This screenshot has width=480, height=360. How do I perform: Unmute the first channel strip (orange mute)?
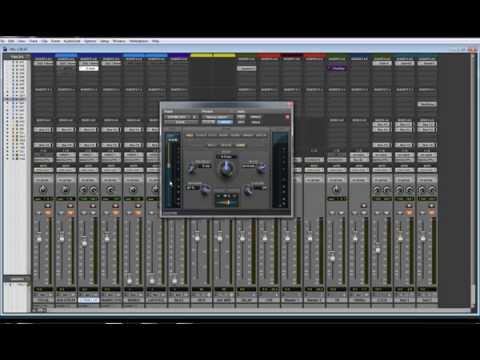(48, 213)
